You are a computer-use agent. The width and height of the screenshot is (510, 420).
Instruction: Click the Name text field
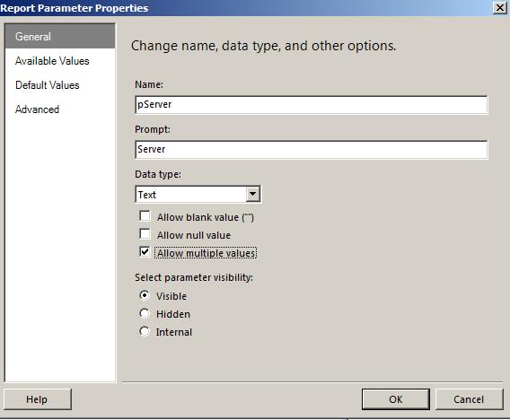pyautogui.click(x=312, y=105)
